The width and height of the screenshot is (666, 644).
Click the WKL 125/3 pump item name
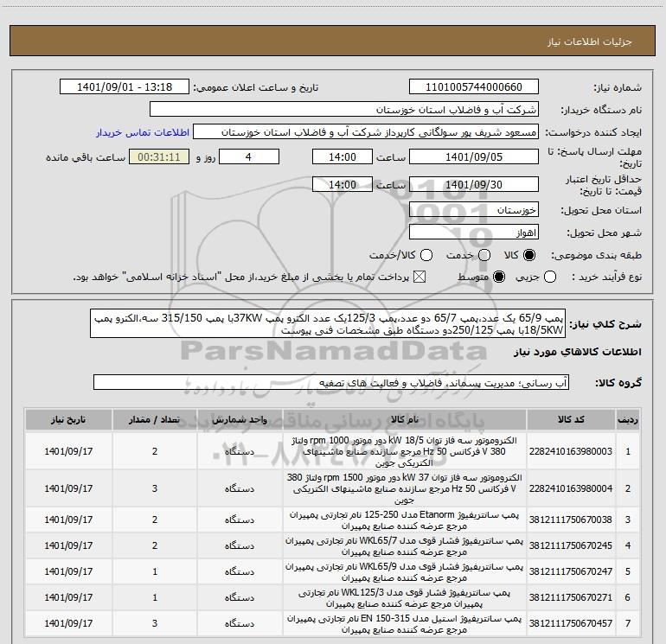pos(405,597)
